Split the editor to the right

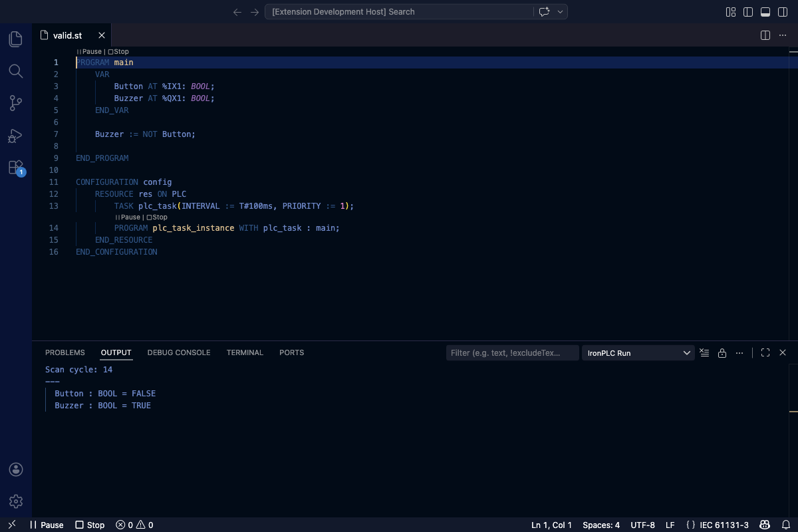pos(765,35)
